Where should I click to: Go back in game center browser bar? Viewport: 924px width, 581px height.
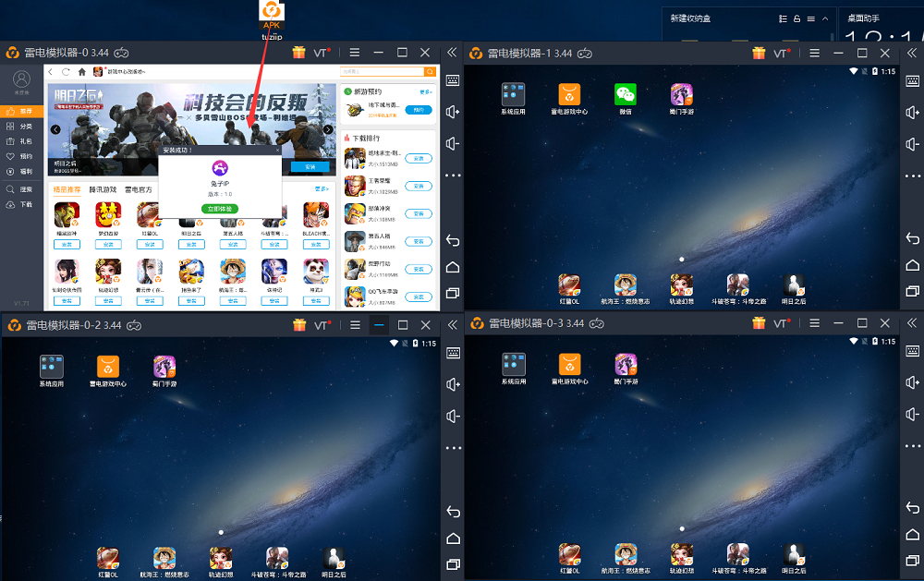(x=51, y=72)
